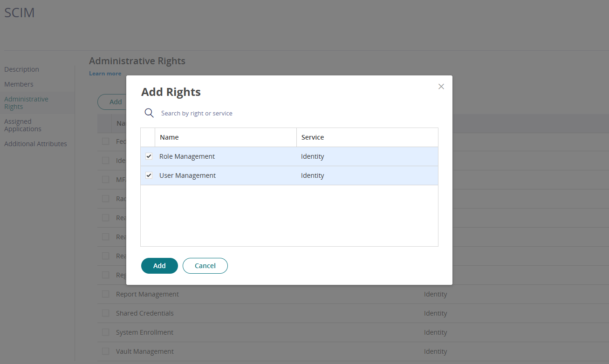Check the System Enrollment checkbox

pos(105,332)
